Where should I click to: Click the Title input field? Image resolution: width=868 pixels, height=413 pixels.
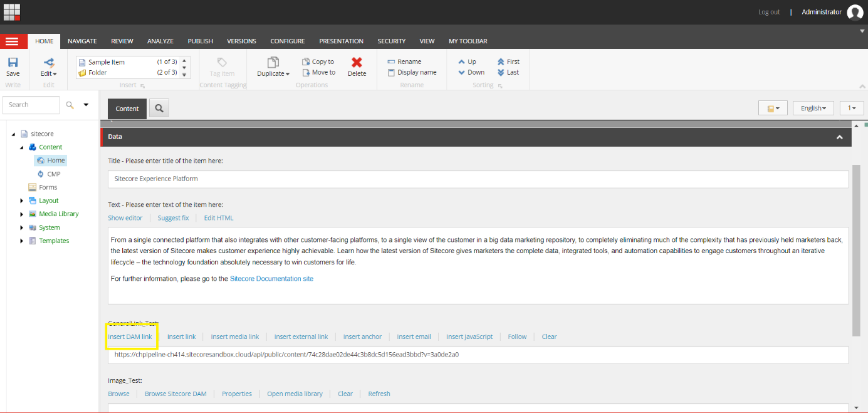pyautogui.click(x=478, y=179)
